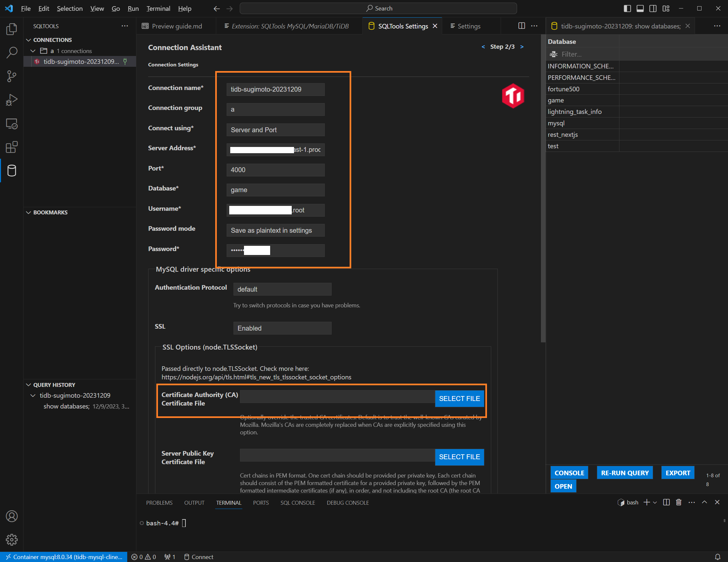728x562 pixels.
Task: Open the Extensions view
Action: click(11, 147)
